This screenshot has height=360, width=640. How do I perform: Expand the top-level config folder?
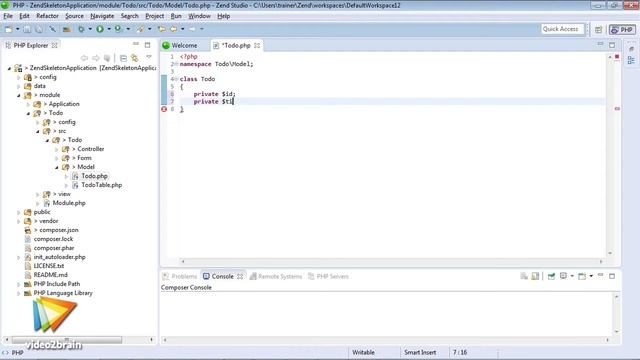pos(19,77)
